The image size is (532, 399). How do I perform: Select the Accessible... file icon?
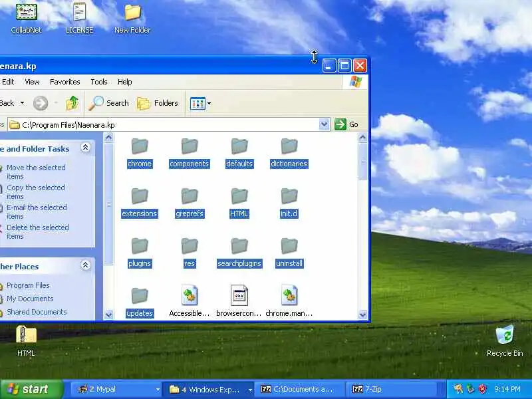pos(190,295)
